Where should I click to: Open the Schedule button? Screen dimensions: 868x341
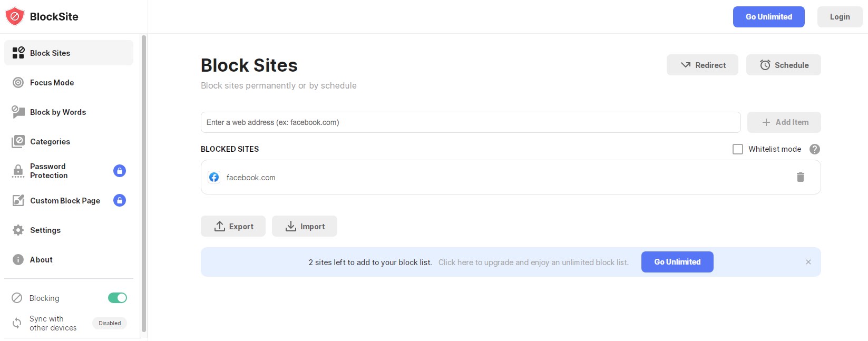(784, 65)
